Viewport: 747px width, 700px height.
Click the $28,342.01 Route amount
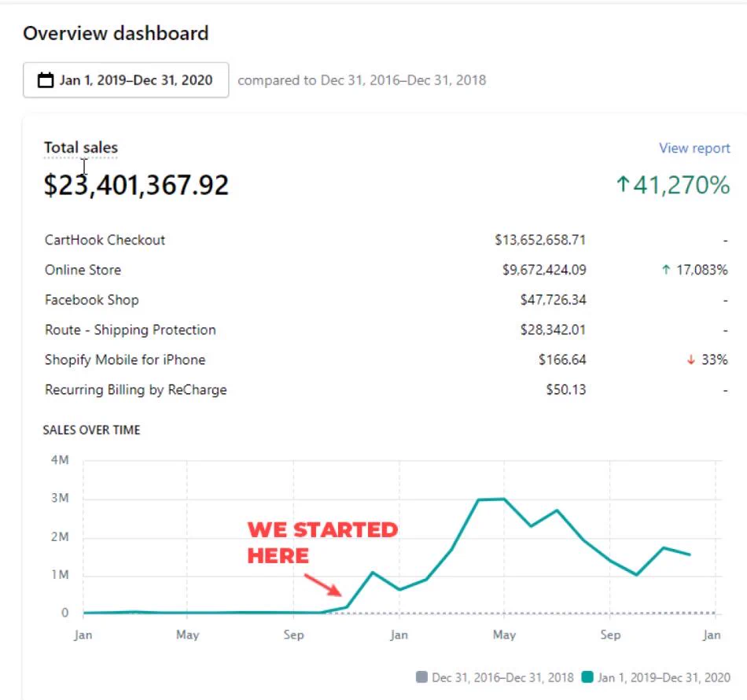[553, 330]
